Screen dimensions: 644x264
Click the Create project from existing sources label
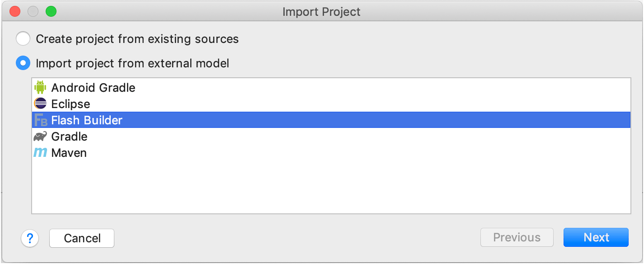click(x=137, y=39)
